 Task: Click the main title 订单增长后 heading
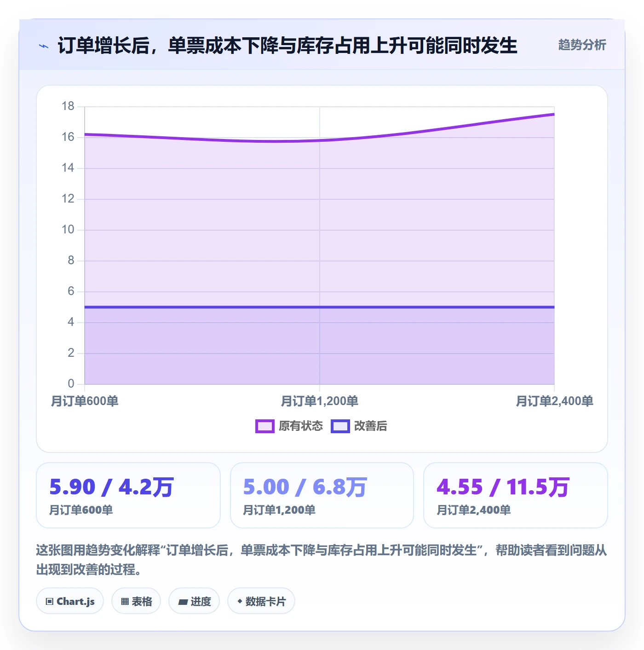point(287,46)
